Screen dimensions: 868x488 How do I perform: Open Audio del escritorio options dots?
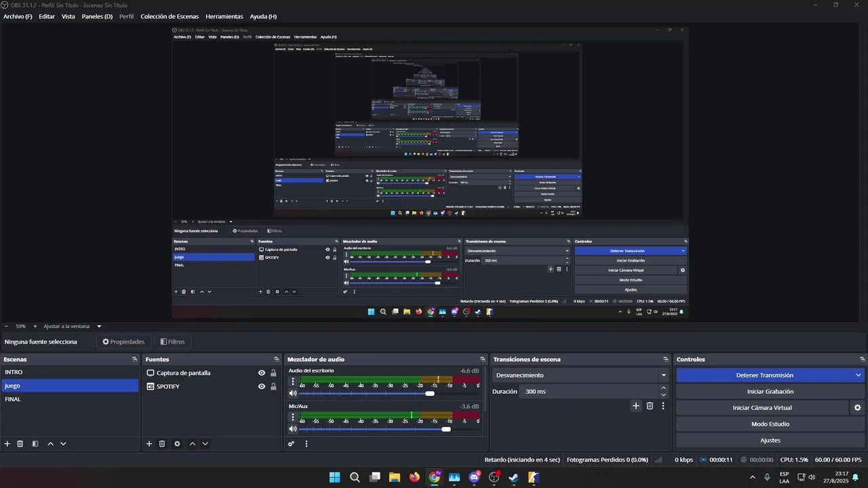click(293, 382)
